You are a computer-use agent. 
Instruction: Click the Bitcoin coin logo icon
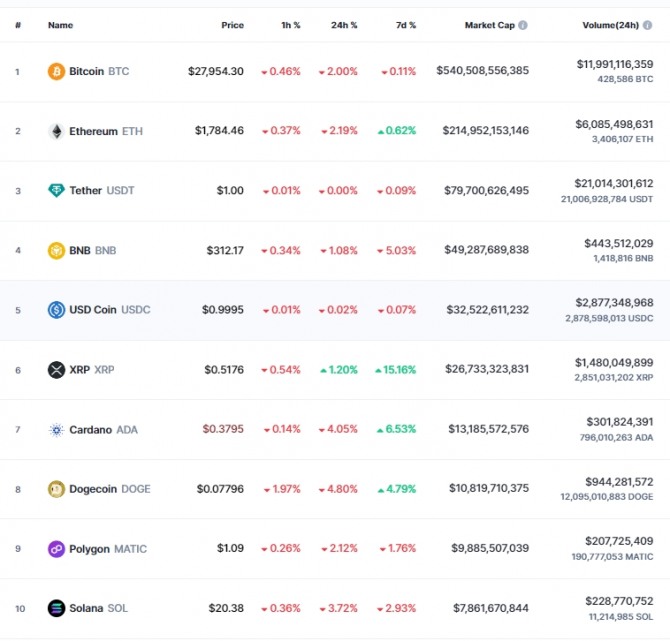coord(56,71)
